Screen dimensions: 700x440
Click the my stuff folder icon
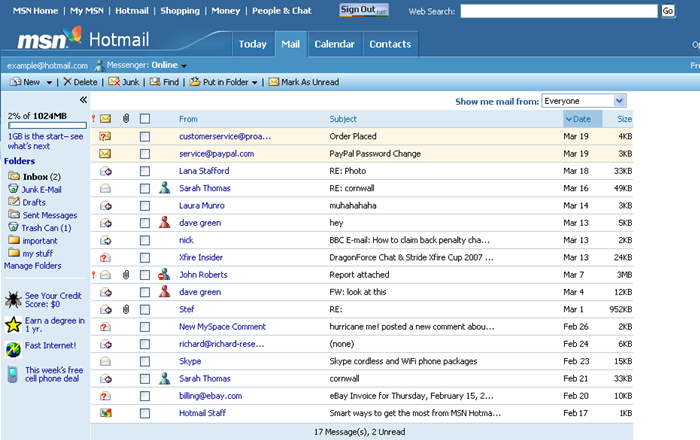point(14,253)
